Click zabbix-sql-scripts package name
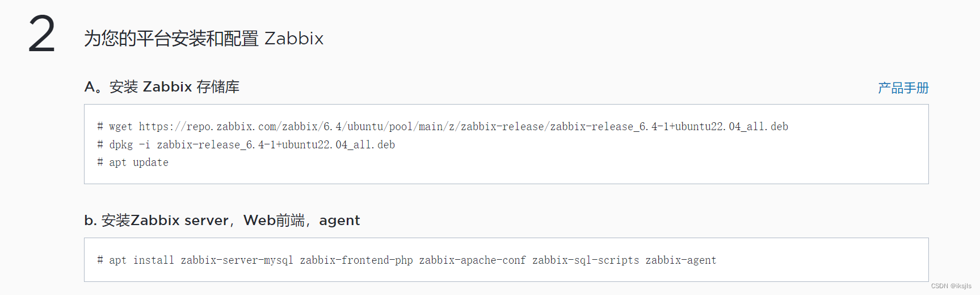 tap(586, 260)
